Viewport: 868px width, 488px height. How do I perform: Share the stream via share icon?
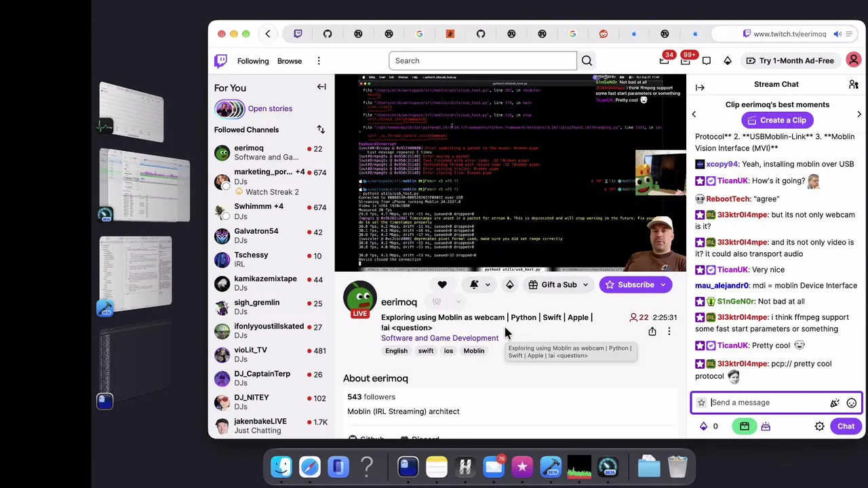pos(652,331)
